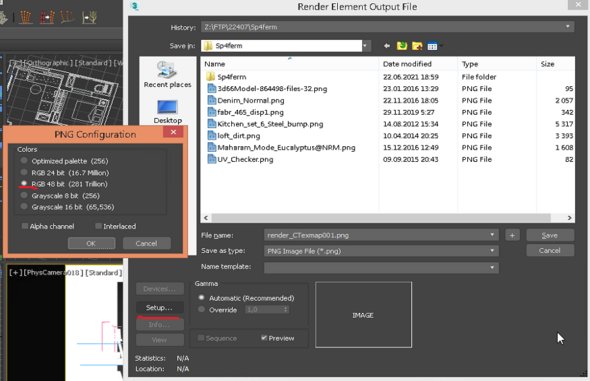Click the horizontal scrollbar in file list
Image resolution: width=590 pixels, height=381 pixels.
[x=381, y=218]
